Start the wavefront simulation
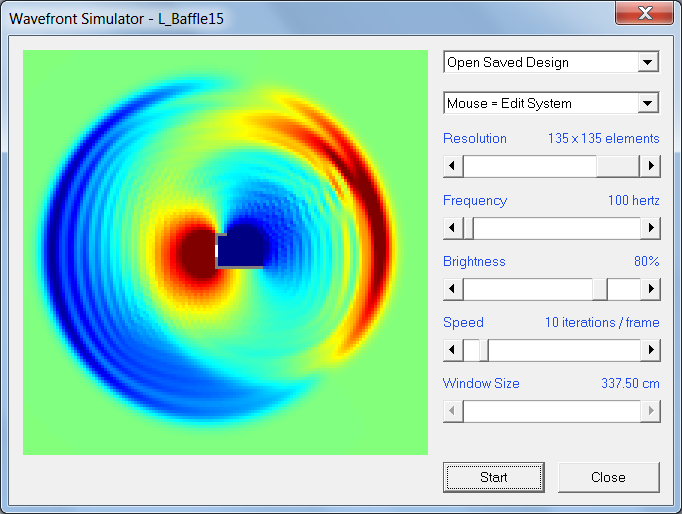 (494, 477)
